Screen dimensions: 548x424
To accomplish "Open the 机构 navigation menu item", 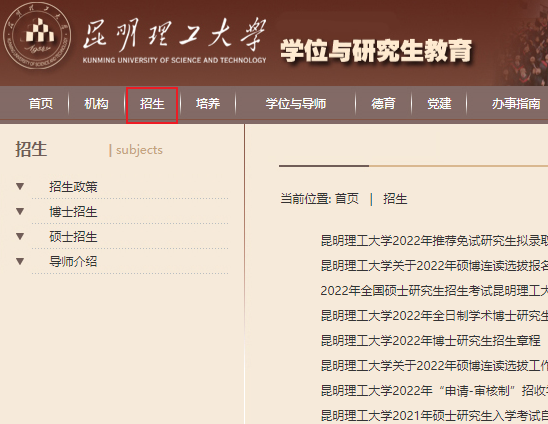I will [96, 104].
